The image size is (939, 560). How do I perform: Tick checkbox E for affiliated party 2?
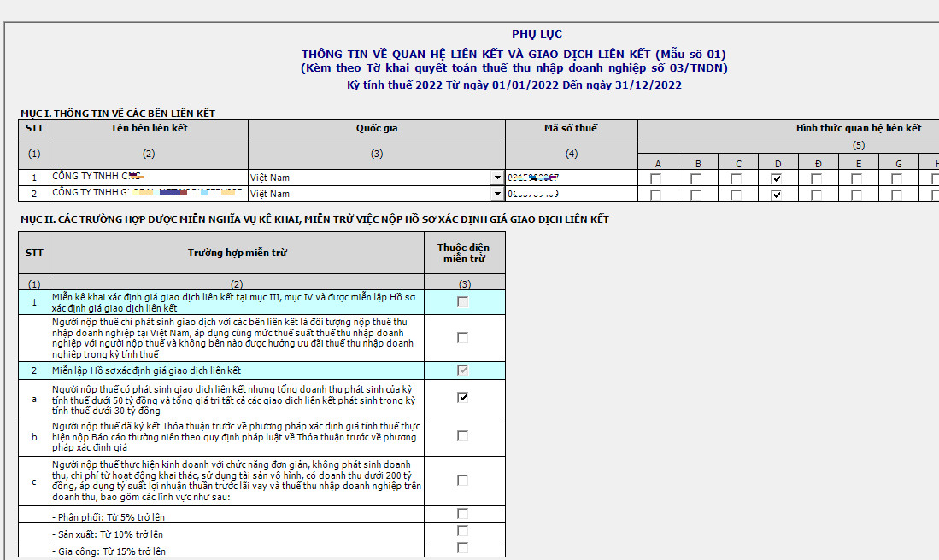coord(856,195)
